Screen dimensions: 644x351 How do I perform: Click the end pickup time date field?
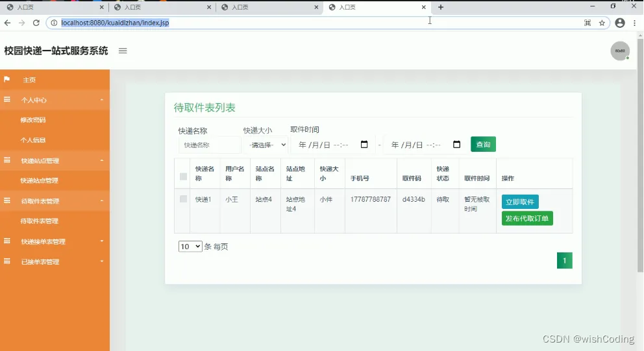pyautogui.click(x=425, y=145)
